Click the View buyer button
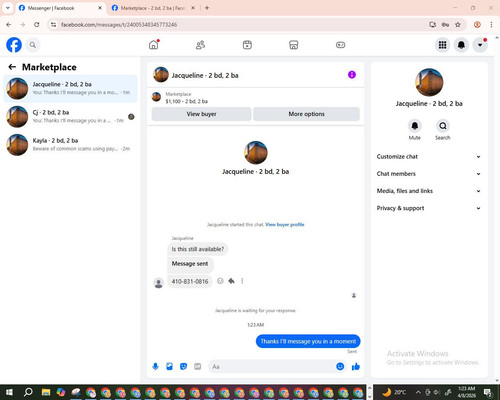This screenshot has height=400, width=500. click(201, 114)
